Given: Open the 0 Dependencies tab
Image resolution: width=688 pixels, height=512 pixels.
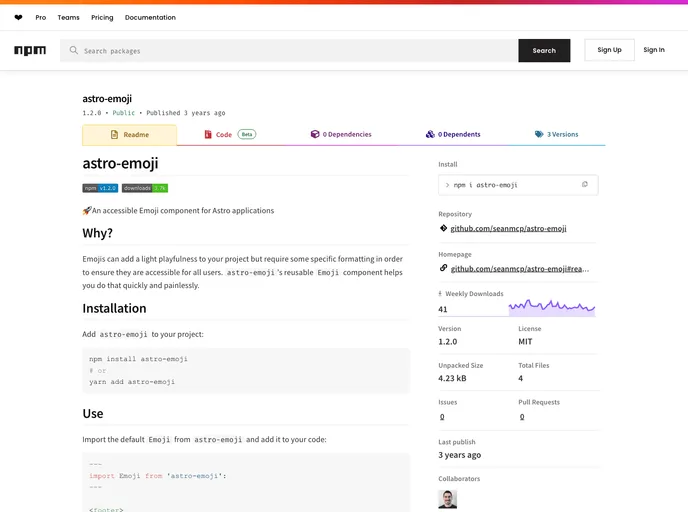Looking at the screenshot, I should (341, 134).
